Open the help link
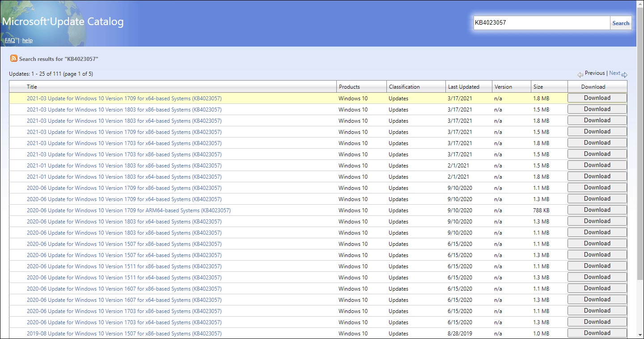 click(x=27, y=40)
